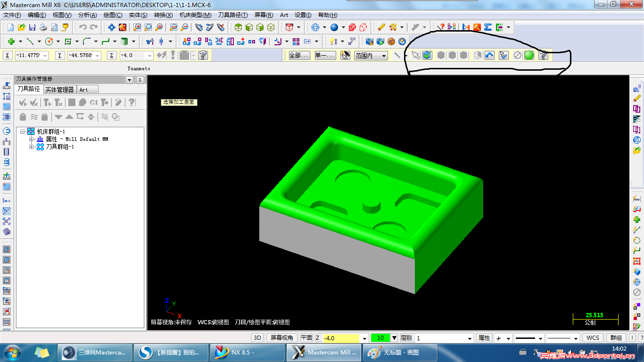Select the 刀具路径 tab

29,89
